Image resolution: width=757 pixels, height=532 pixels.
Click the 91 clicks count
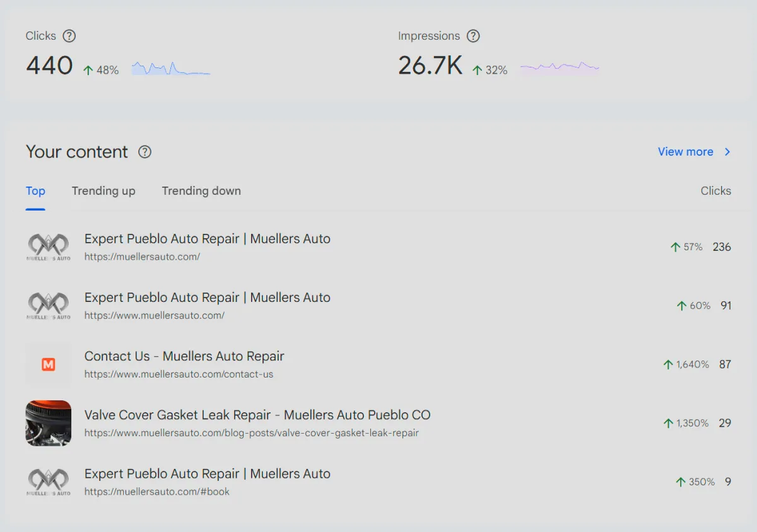[x=726, y=306]
